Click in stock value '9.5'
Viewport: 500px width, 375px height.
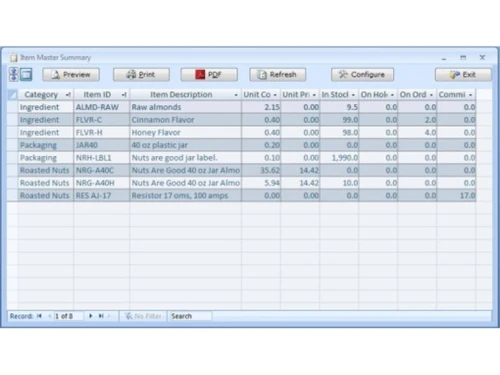339,107
